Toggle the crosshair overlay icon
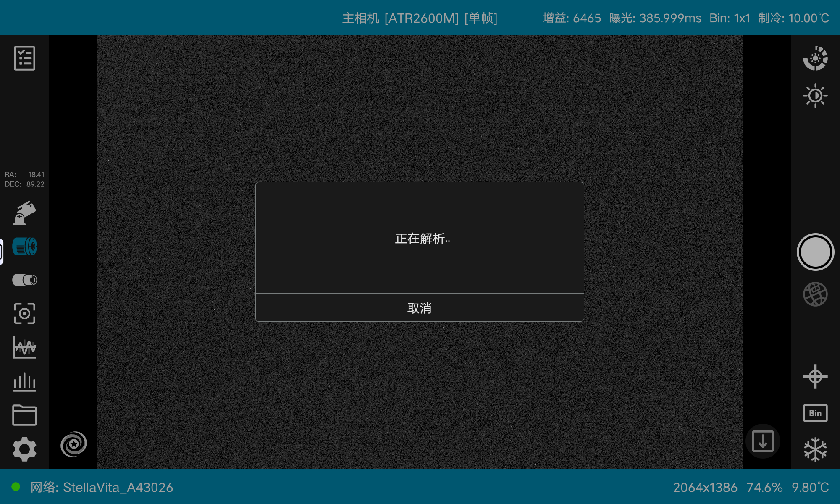This screenshot has width=840, height=504. (815, 376)
